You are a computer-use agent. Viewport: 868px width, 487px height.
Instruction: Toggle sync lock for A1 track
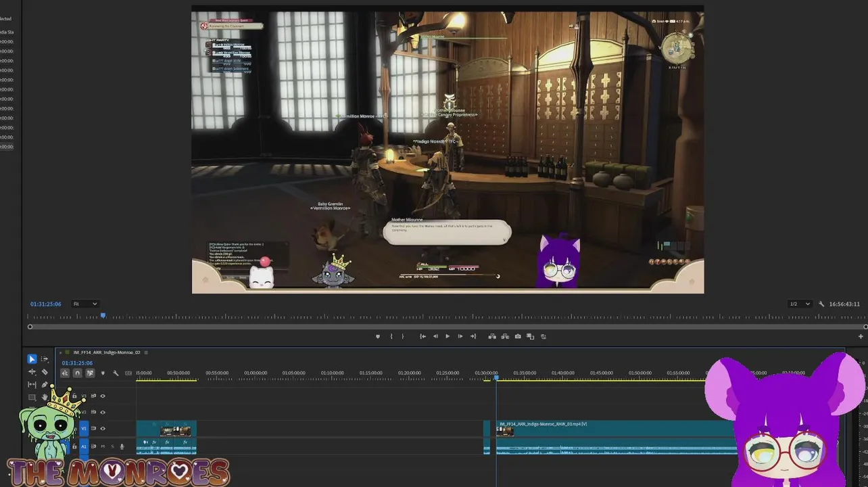point(93,446)
